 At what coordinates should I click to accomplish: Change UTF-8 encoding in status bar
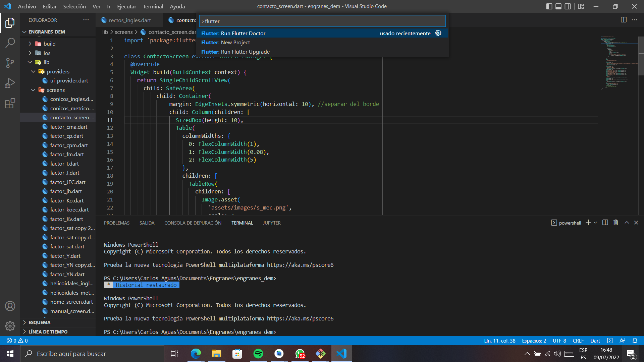point(559,341)
